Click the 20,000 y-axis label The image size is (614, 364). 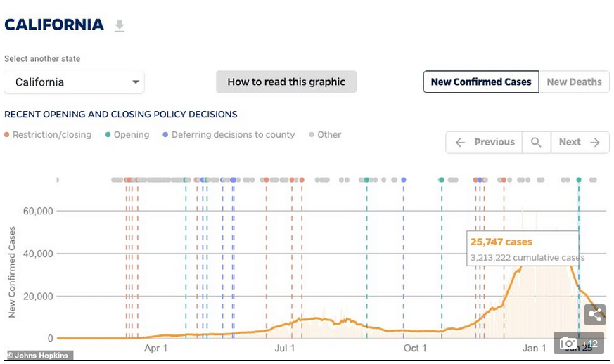tap(38, 297)
